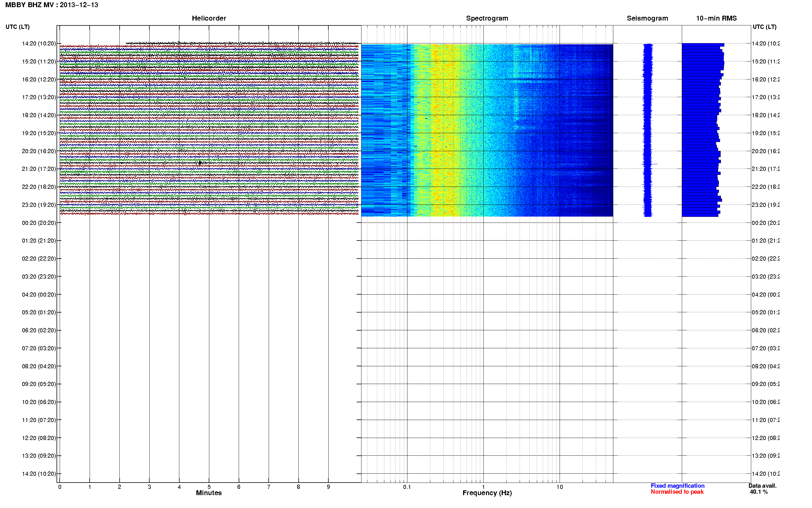Select the '10-min RMS' panel heading
The image size is (812, 508).
(716, 18)
